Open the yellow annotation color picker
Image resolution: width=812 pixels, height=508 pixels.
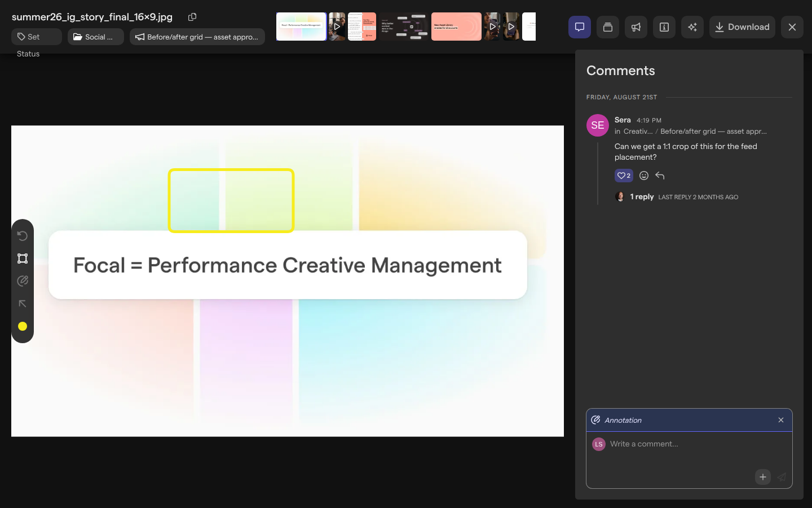tap(23, 326)
